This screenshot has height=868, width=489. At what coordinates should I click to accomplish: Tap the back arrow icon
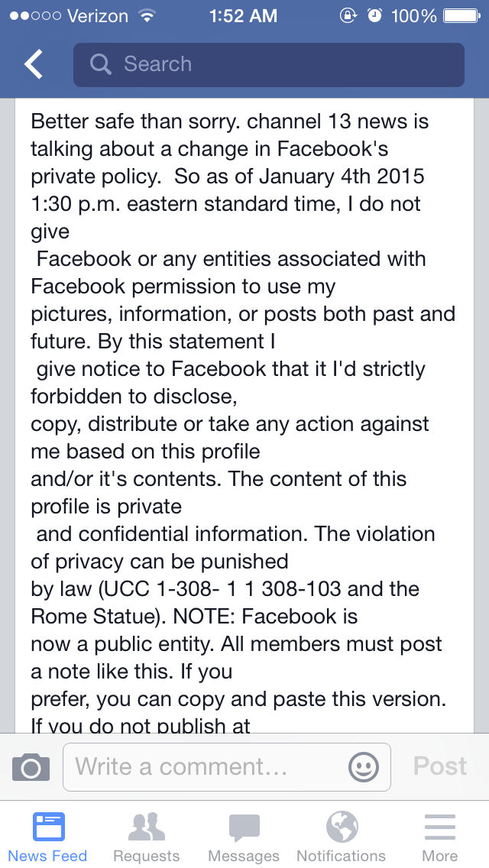coord(34,65)
